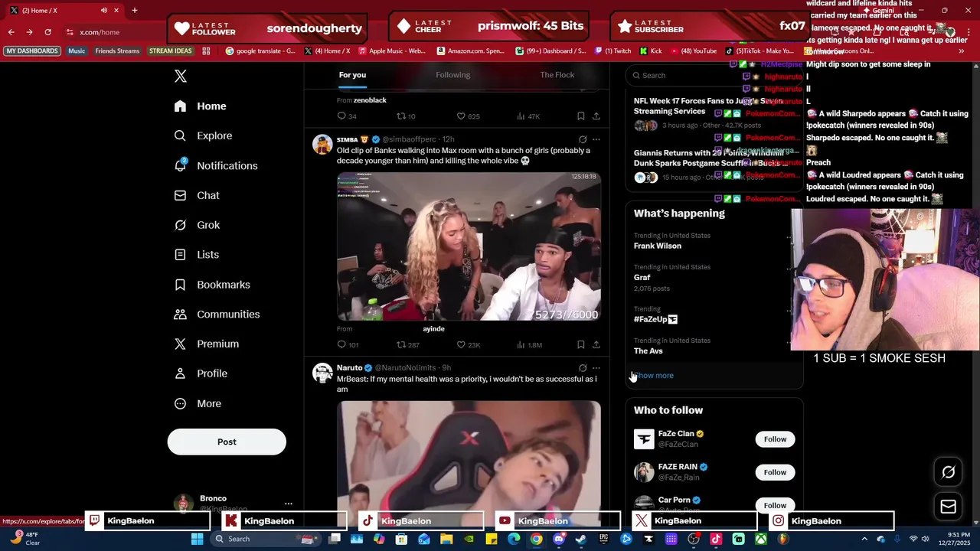Open floating messages envelope button
Screen dimensions: 980x551
(x=948, y=507)
